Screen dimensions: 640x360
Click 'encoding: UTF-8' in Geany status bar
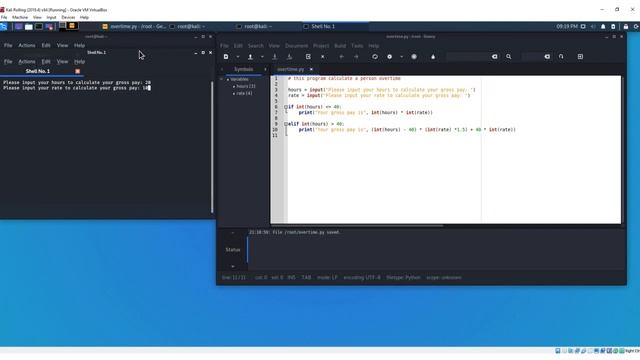point(362,278)
